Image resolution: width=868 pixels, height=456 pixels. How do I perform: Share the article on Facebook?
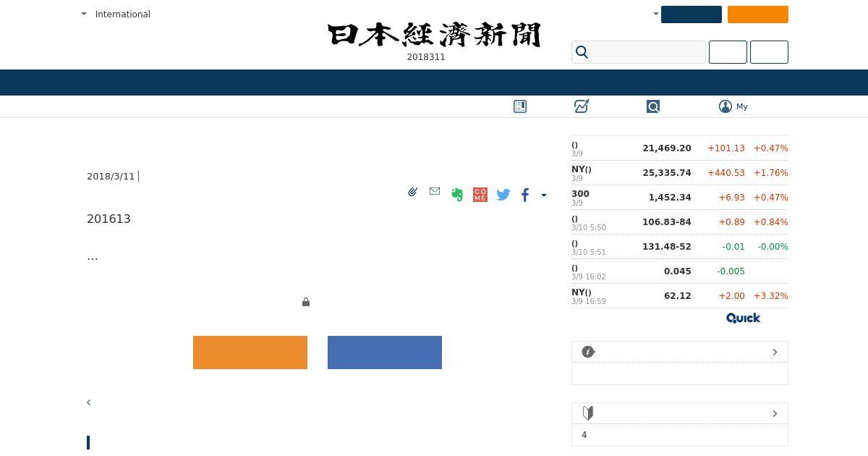(525, 195)
